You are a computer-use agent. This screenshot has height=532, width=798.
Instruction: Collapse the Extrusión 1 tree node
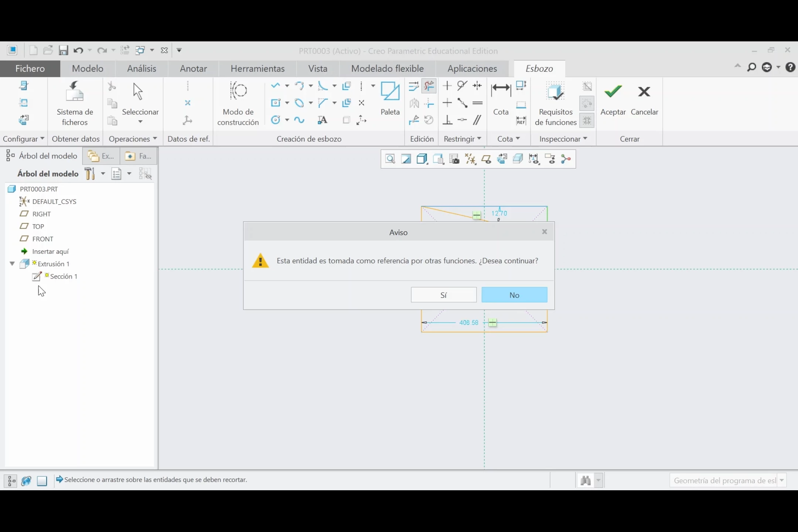tap(12, 264)
